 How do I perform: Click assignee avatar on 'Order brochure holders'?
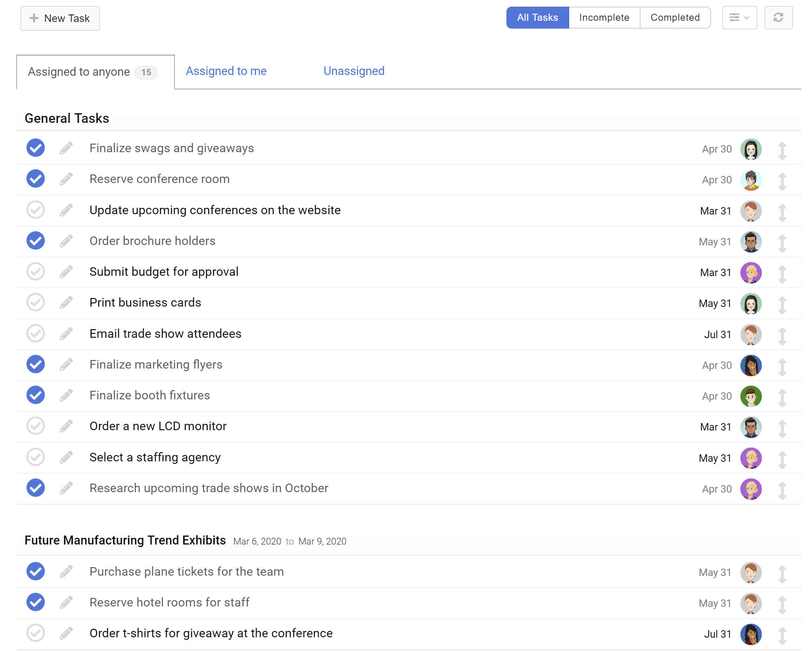click(751, 242)
